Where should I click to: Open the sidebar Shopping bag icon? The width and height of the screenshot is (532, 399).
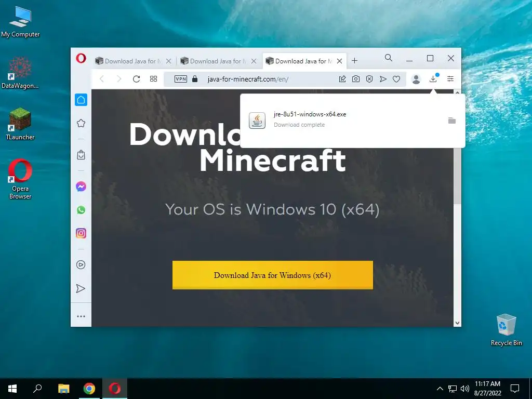click(x=81, y=155)
